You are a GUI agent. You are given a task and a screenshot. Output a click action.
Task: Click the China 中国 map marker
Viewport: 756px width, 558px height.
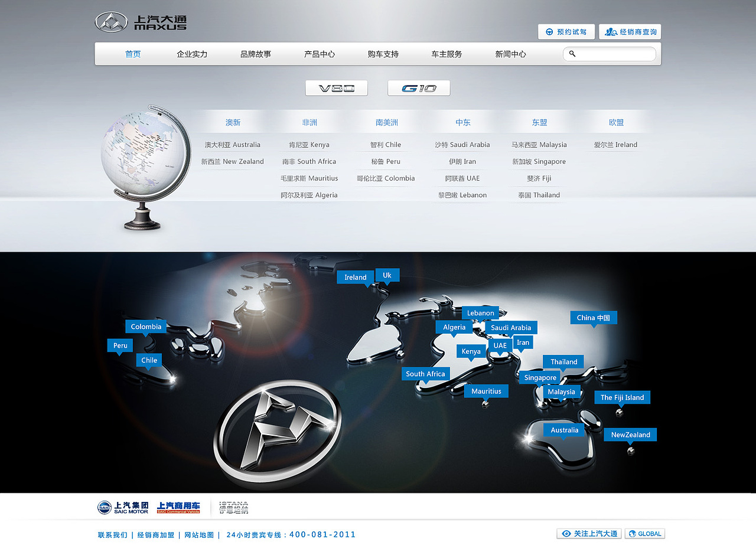(x=594, y=318)
